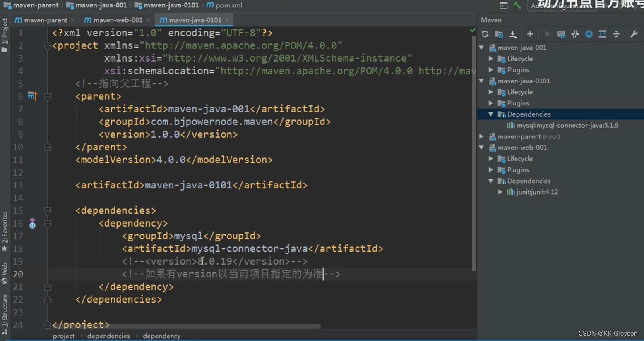Click the build hammer icon in top toolbar
Image resolution: width=644 pixels, height=341 pixels.
(x=517, y=5)
